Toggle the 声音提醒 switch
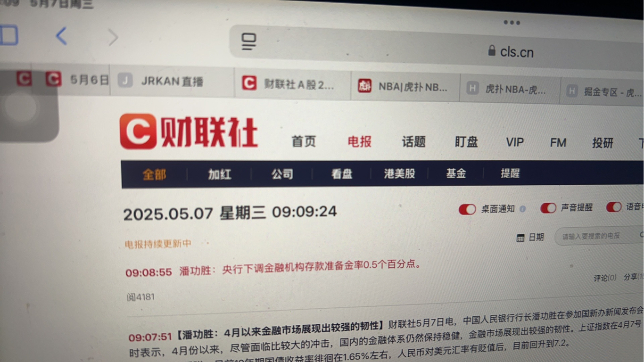644x362 pixels. pos(548,208)
